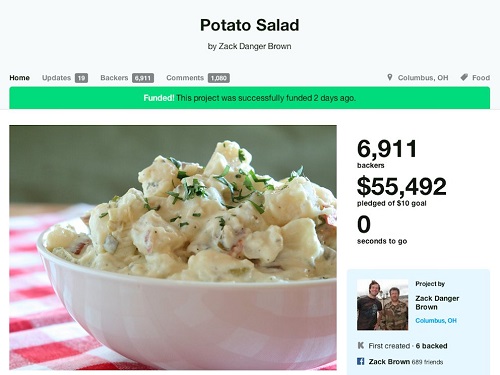
Task: Click the Backers count badge showing 6,911
Action: coord(143,78)
